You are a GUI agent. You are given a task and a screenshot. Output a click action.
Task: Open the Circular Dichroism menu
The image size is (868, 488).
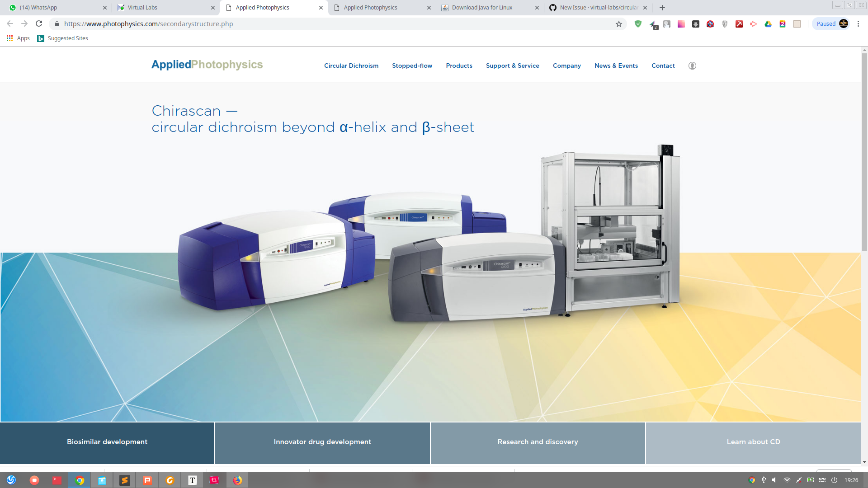pyautogui.click(x=351, y=66)
